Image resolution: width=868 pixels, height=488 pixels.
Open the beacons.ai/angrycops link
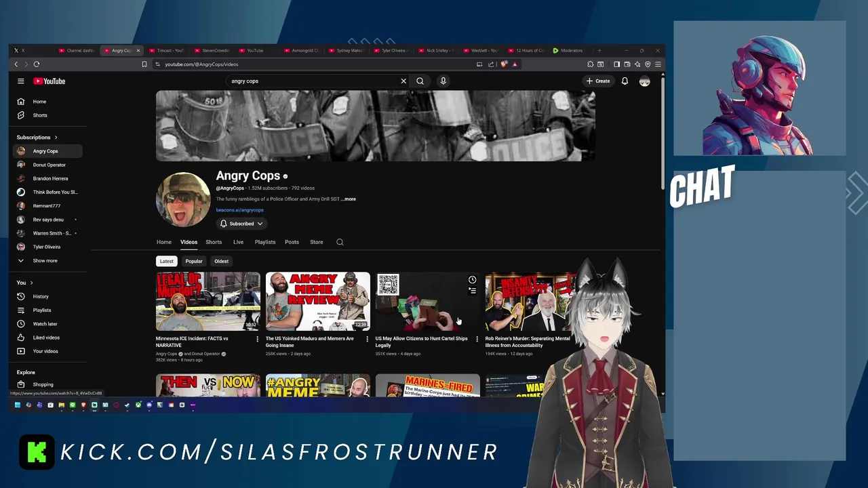(240, 210)
